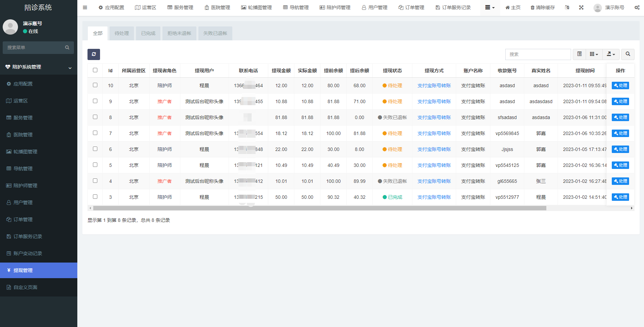Tick the checkbox for row Id 7

(x=95, y=133)
